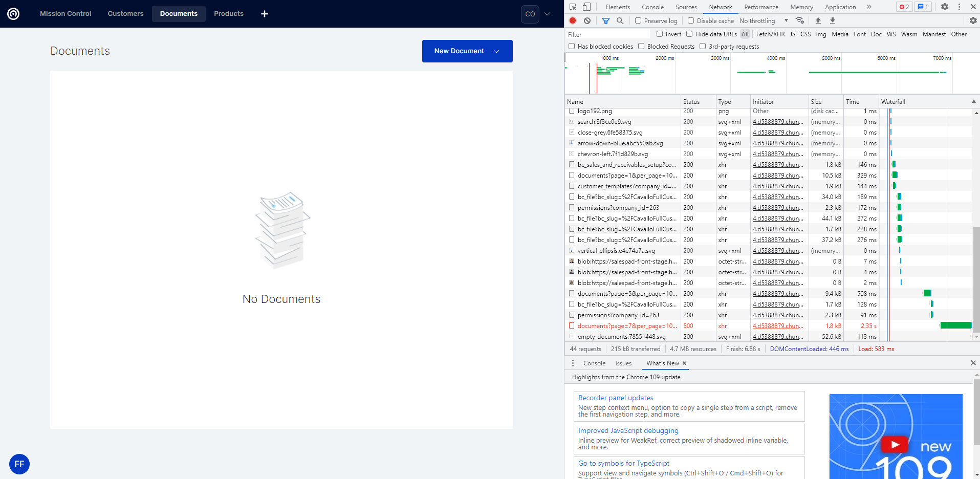
Task: Enable the Invert filter checkbox
Action: (x=660, y=34)
